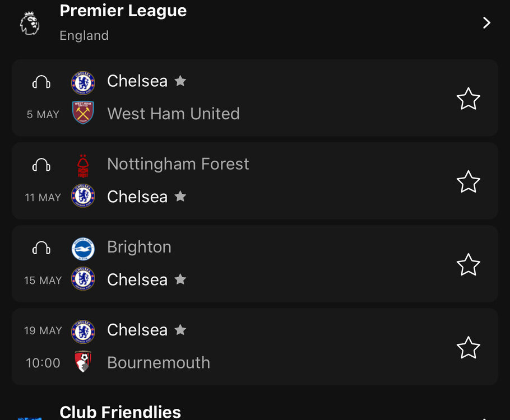Open the 19 MAY 10:00 fixture

(255, 347)
